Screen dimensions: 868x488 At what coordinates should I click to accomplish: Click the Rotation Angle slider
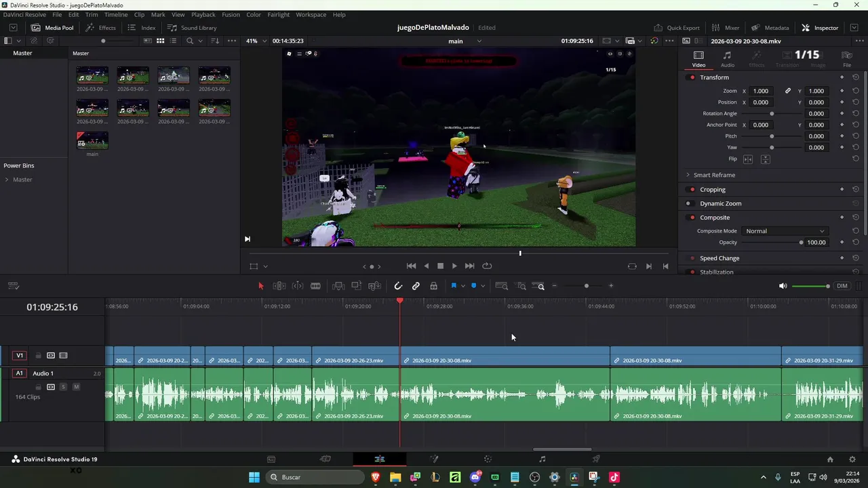pyautogui.click(x=772, y=114)
